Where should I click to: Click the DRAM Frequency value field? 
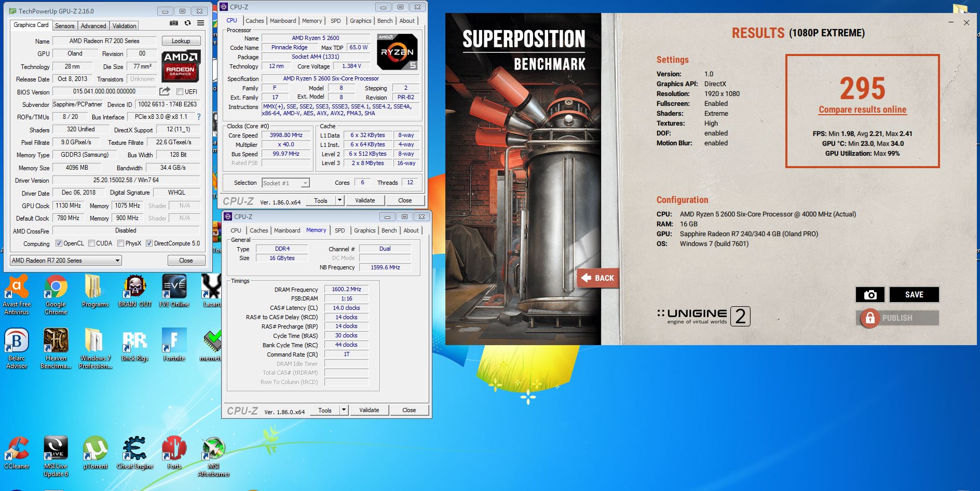346,290
